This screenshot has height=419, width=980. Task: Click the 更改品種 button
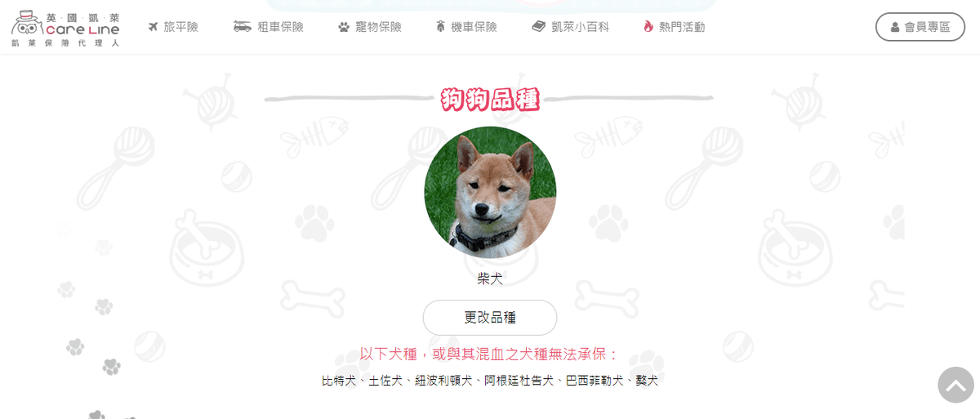[x=490, y=318]
